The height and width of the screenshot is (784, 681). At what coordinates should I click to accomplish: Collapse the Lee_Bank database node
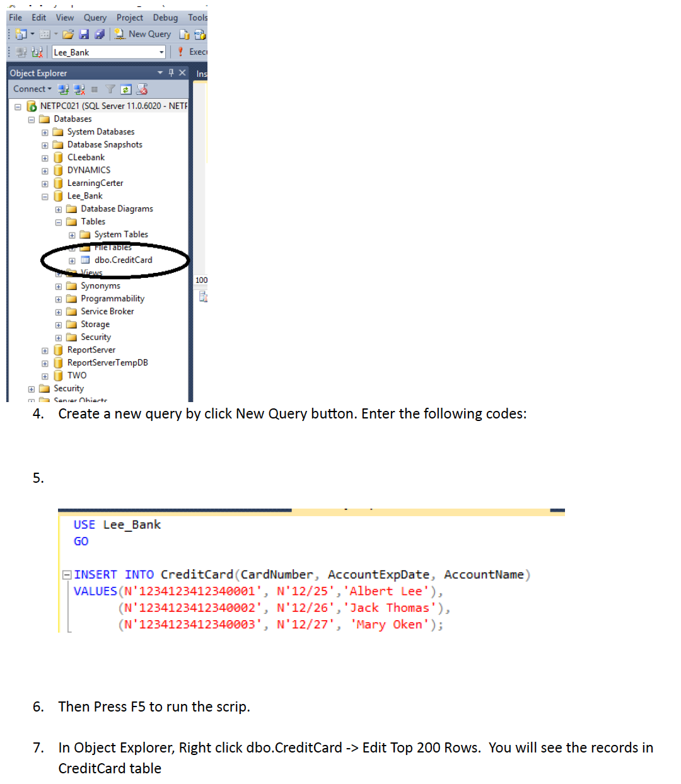[x=45, y=196]
